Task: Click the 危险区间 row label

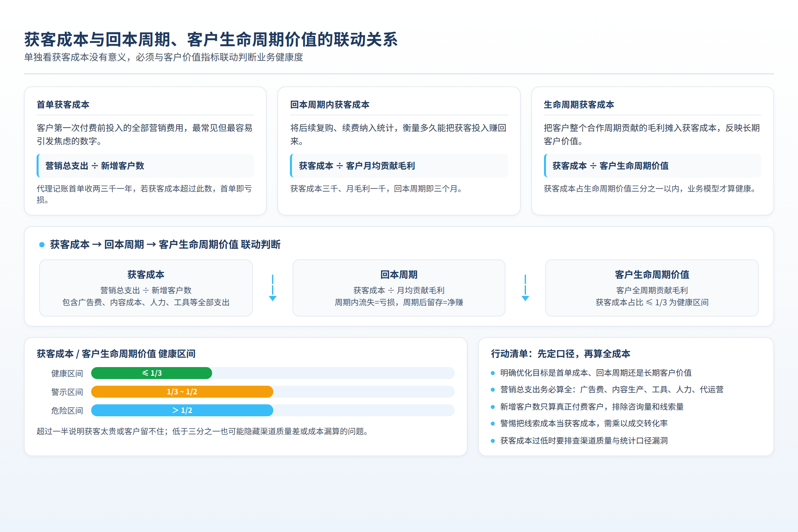Action: (x=67, y=411)
